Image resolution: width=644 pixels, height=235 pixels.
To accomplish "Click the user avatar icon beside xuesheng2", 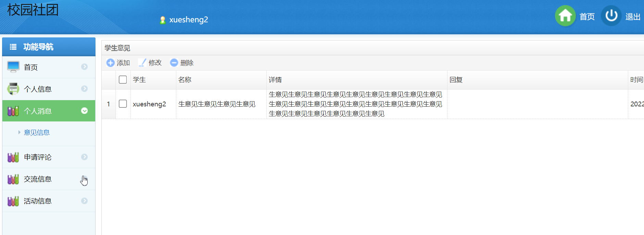I will pyautogui.click(x=163, y=20).
